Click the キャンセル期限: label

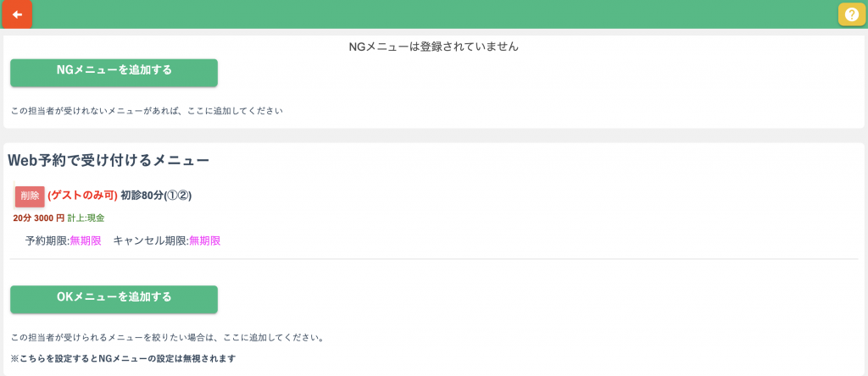click(x=151, y=241)
